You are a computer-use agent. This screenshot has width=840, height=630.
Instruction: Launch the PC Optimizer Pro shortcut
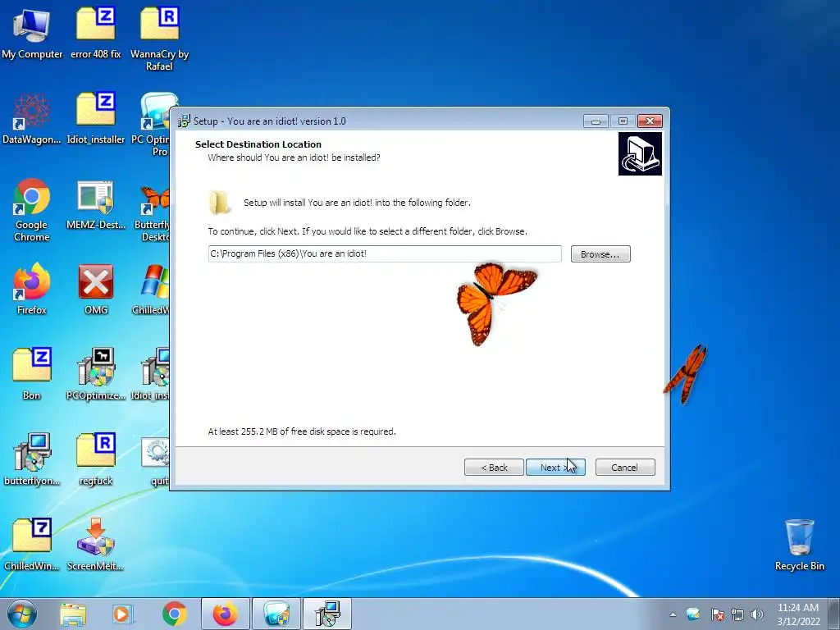[155, 123]
